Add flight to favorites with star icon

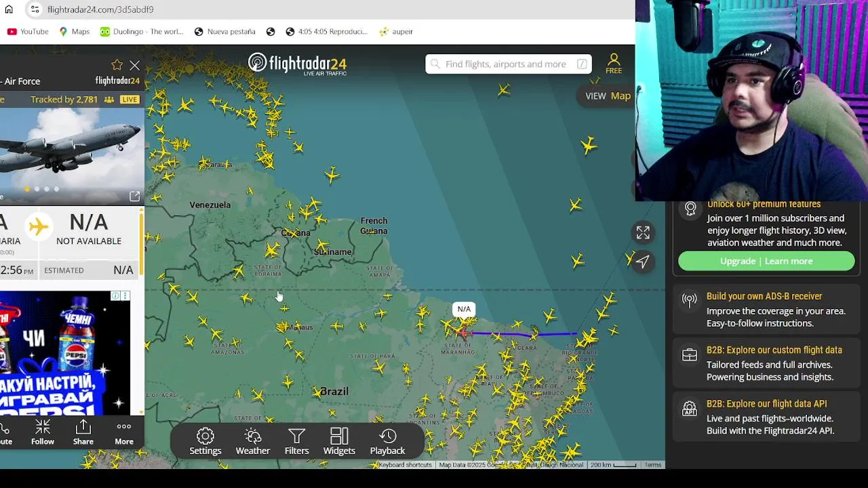[x=117, y=65]
